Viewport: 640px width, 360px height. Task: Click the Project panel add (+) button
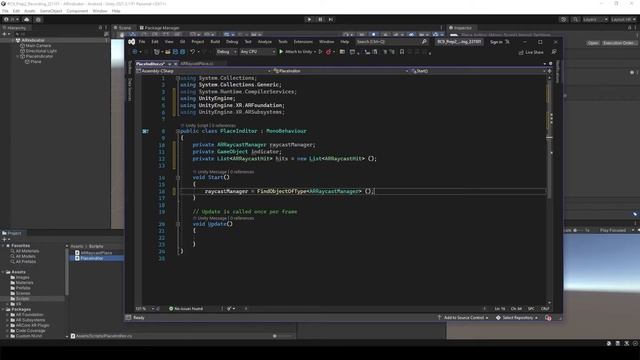pyautogui.click(x=5, y=240)
